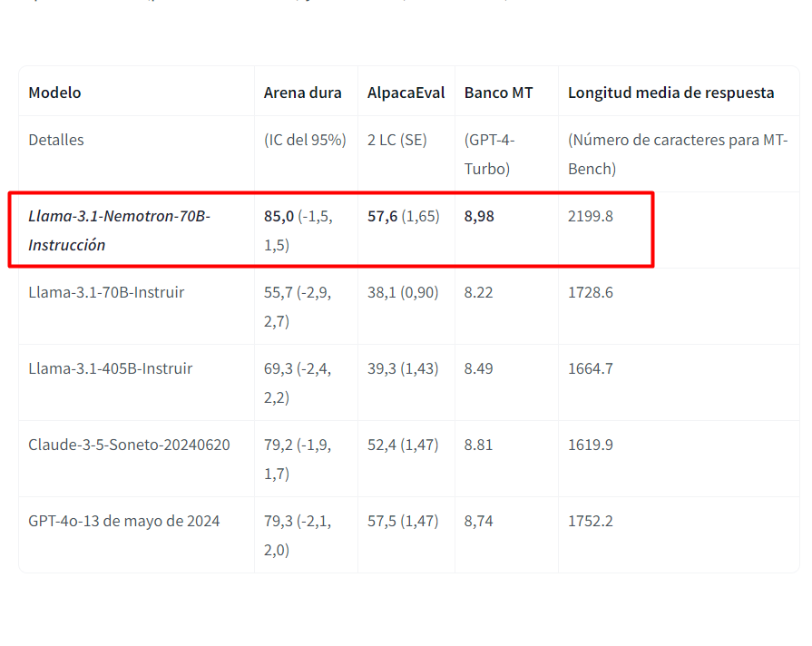Click the '8,74' score
The height and width of the screenshot is (646, 812).
coord(478,521)
